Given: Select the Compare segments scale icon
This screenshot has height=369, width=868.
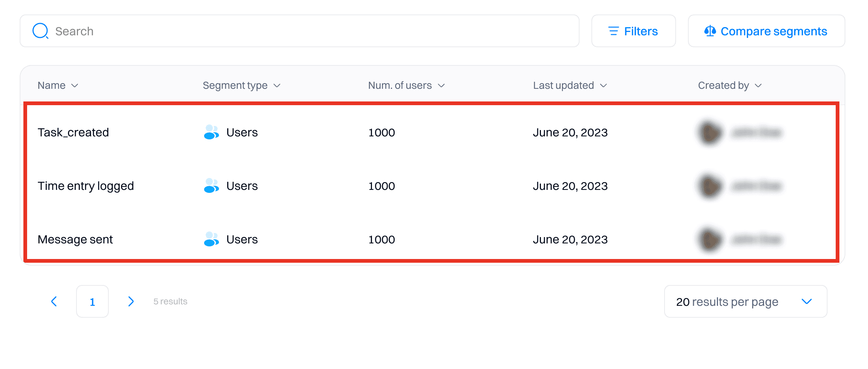Looking at the screenshot, I should pyautogui.click(x=710, y=31).
